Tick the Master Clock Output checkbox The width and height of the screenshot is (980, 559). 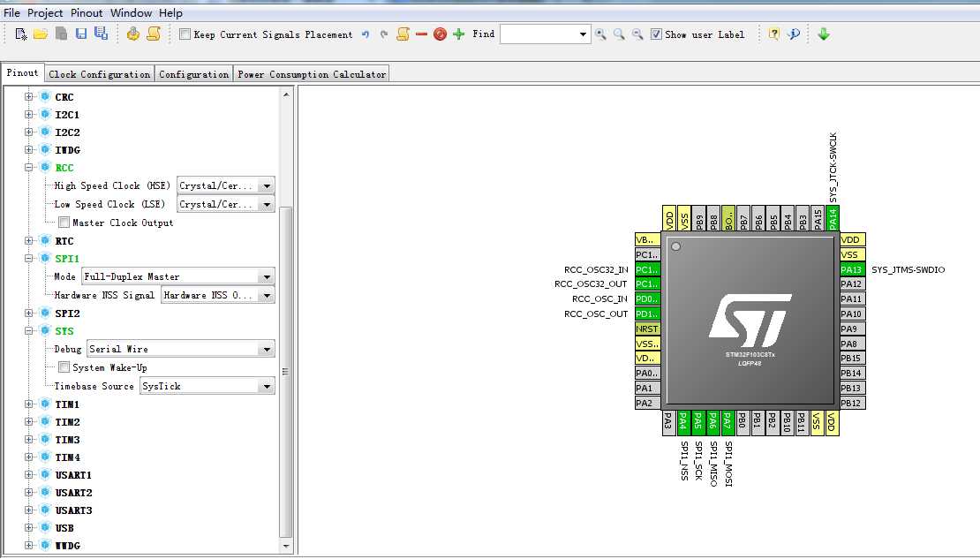point(64,223)
